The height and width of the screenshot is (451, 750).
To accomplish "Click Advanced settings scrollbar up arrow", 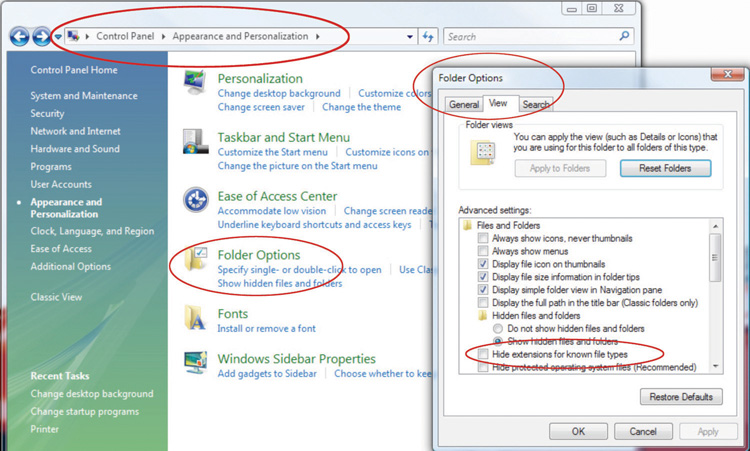I will [716, 226].
